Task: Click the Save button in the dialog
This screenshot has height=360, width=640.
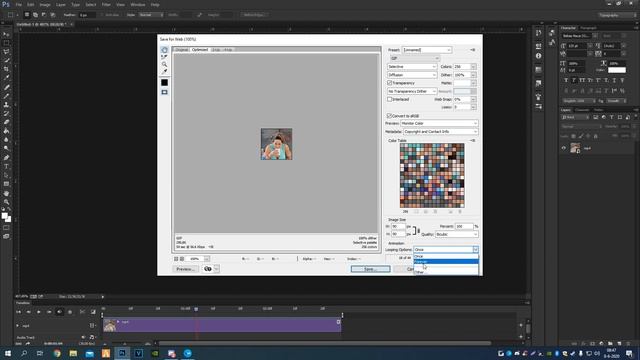Action: 370,269
